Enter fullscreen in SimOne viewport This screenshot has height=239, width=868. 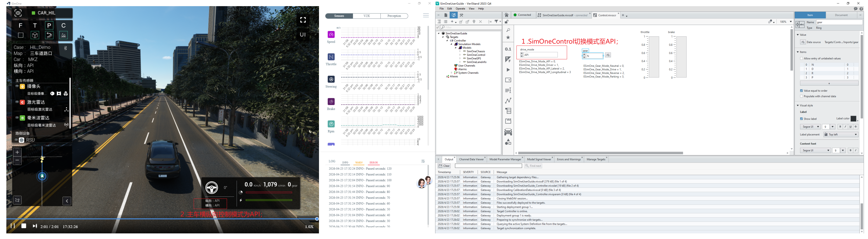303,20
